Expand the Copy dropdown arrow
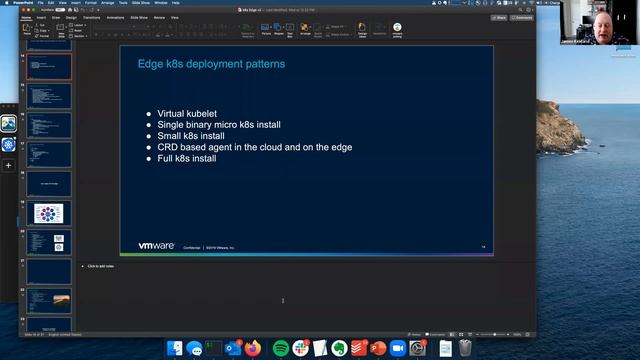Viewport: 640px width, 360px height. click(x=49, y=31)
